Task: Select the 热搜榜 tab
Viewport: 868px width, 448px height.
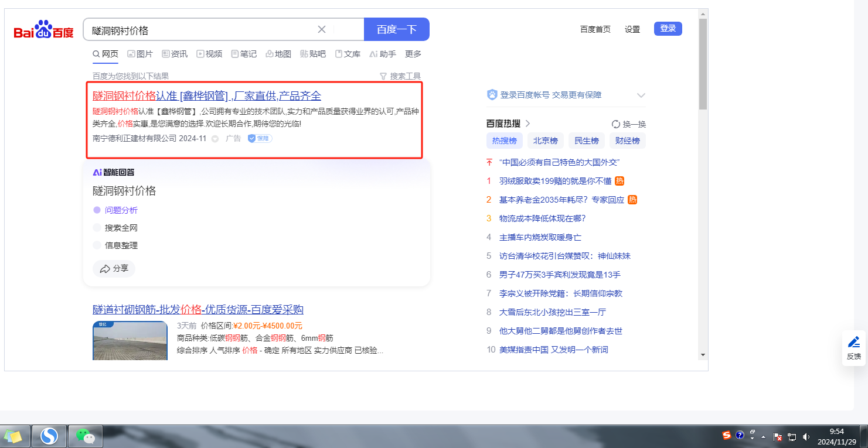Action: coord(505,141)
